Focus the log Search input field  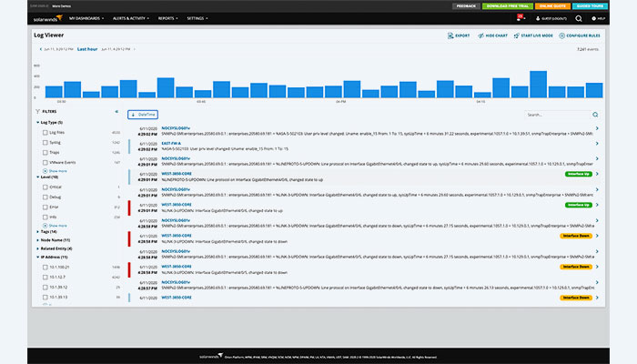tap(557, 115)
